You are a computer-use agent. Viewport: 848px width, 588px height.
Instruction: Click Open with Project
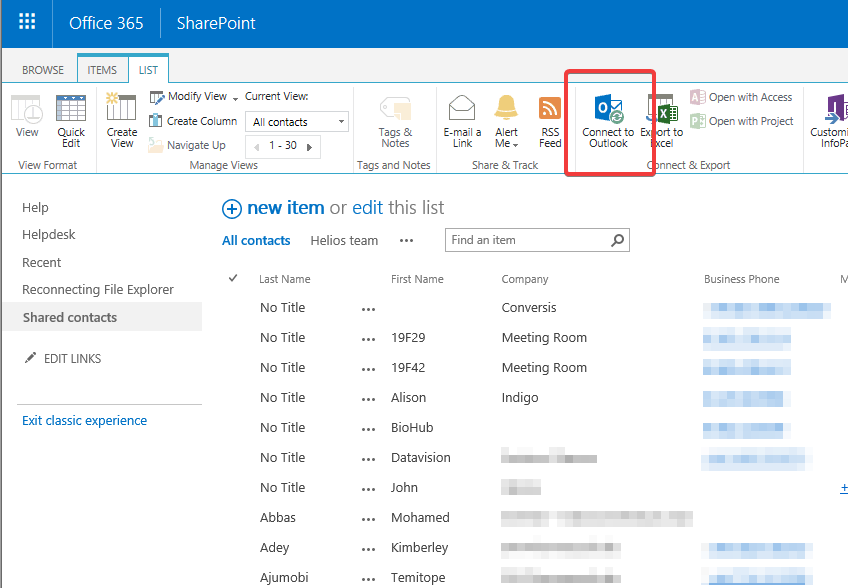(x=742, y=121)
